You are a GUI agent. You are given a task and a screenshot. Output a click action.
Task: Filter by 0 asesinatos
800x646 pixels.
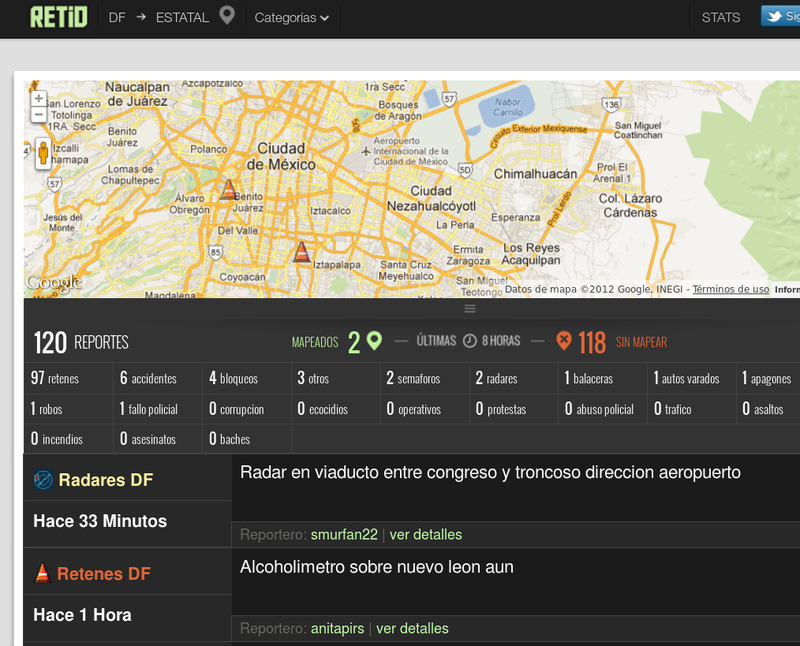[x=158, y=438]
